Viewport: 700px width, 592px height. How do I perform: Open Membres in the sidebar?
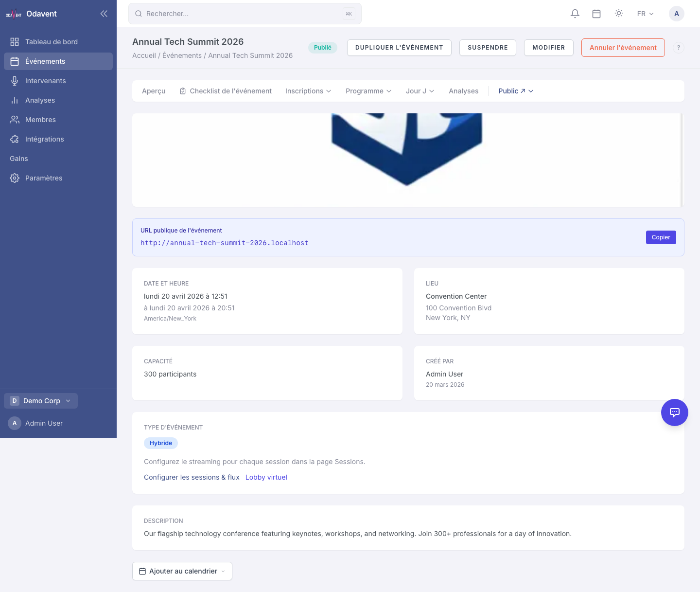[x=58, y=120]
